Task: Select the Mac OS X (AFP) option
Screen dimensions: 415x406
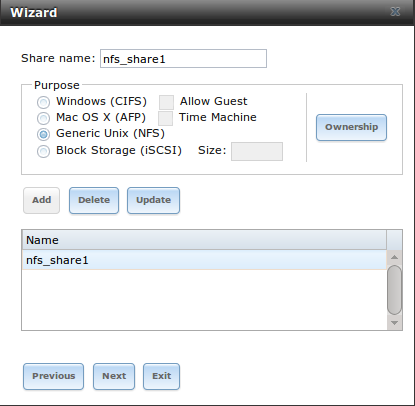Action: pos(43,118)
